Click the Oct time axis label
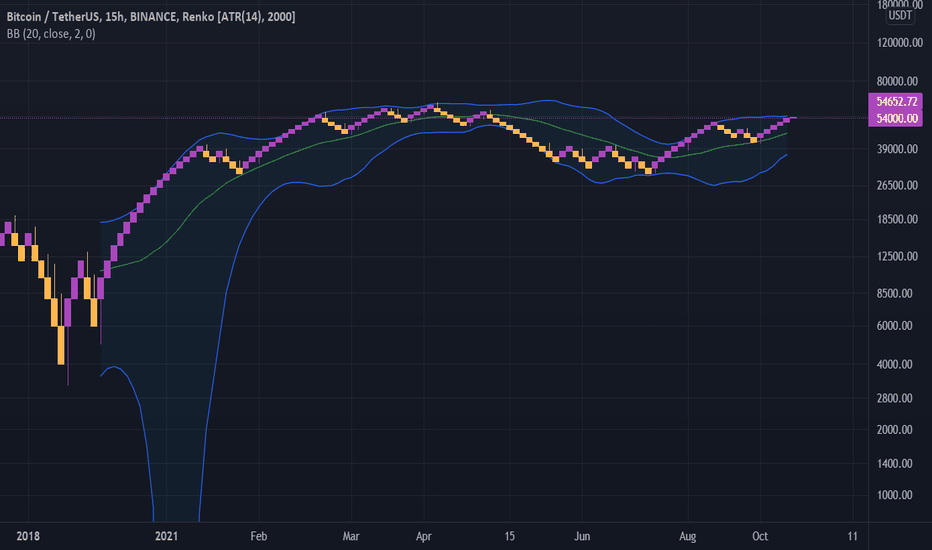 click(760, 536)
